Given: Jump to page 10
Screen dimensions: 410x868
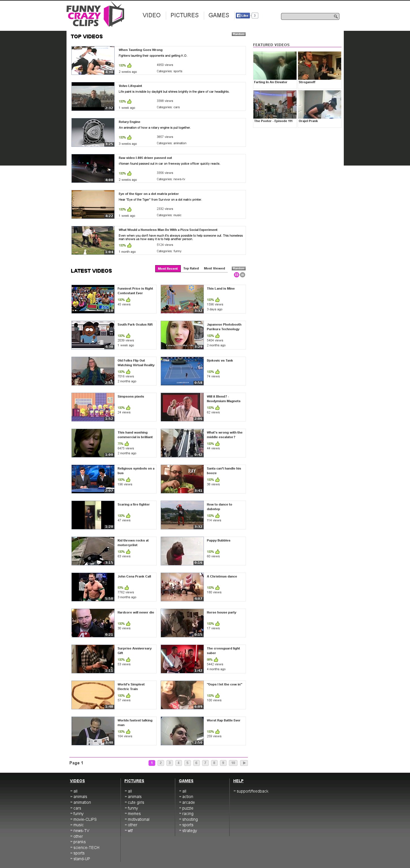Looking at the screenshot, I should 233,763.
